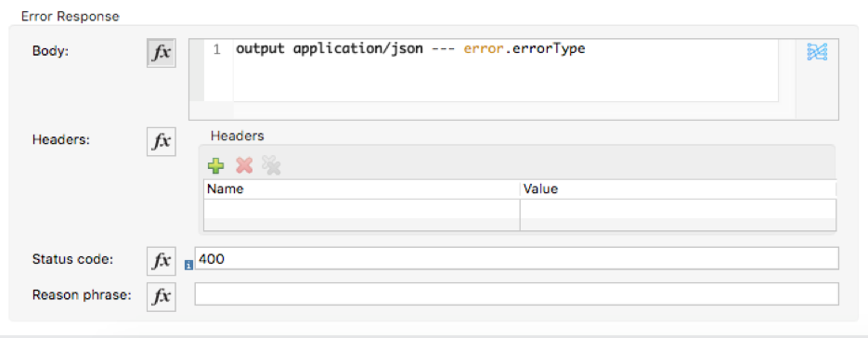Delete the selected header with the red X
This screenshot has height=338, width=868.
pos(244,165)
